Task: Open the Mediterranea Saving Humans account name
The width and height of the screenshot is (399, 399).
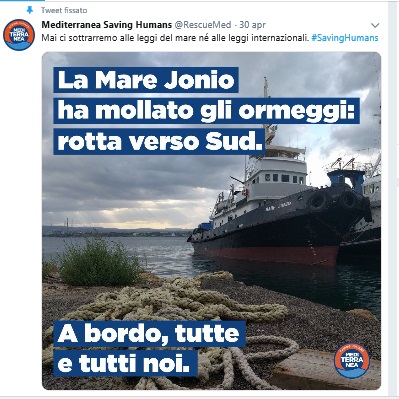Action: 107,25
